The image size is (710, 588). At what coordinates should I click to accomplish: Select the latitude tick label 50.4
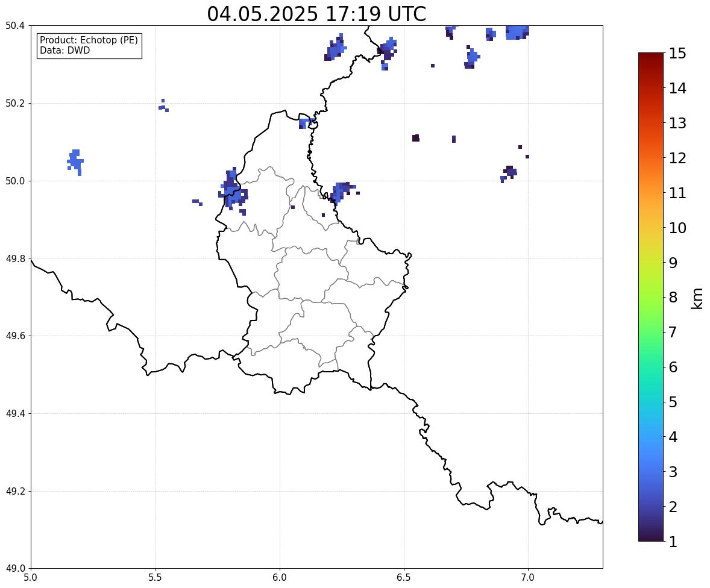pos(15,26)
